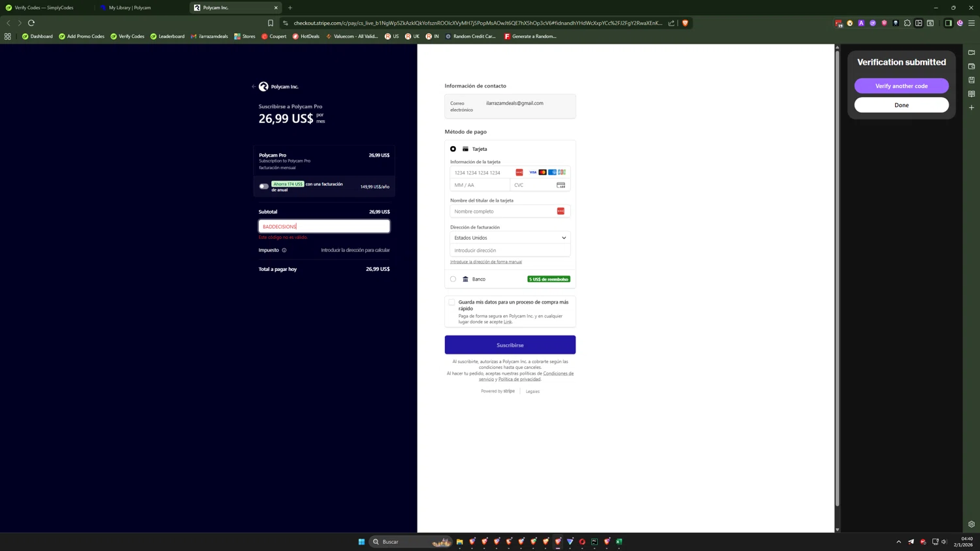Open the Opera browser taskbar icon
Screen dimensions: 980x551
[582, 541]
